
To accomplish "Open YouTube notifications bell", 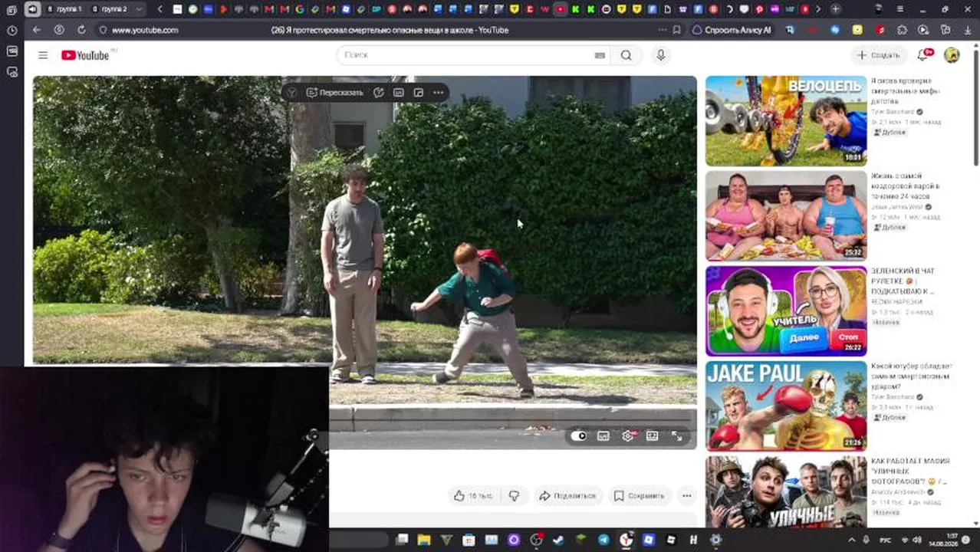I will (922, 55).
